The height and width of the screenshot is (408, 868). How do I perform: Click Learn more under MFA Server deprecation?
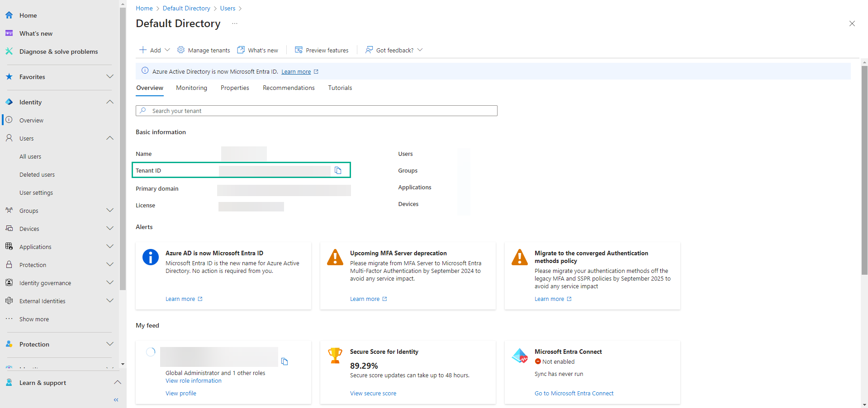click(x=365, y=299)
